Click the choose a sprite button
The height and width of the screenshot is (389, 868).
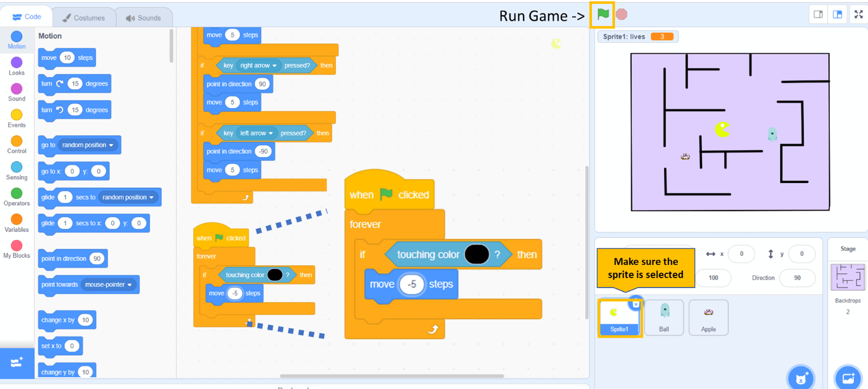tap(800, 378)
